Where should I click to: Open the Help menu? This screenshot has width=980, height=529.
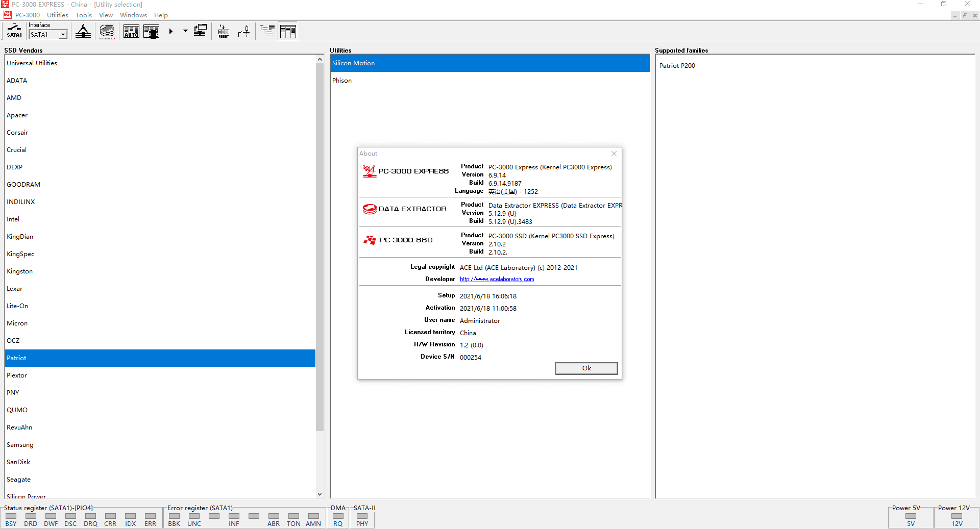[161, 15]
